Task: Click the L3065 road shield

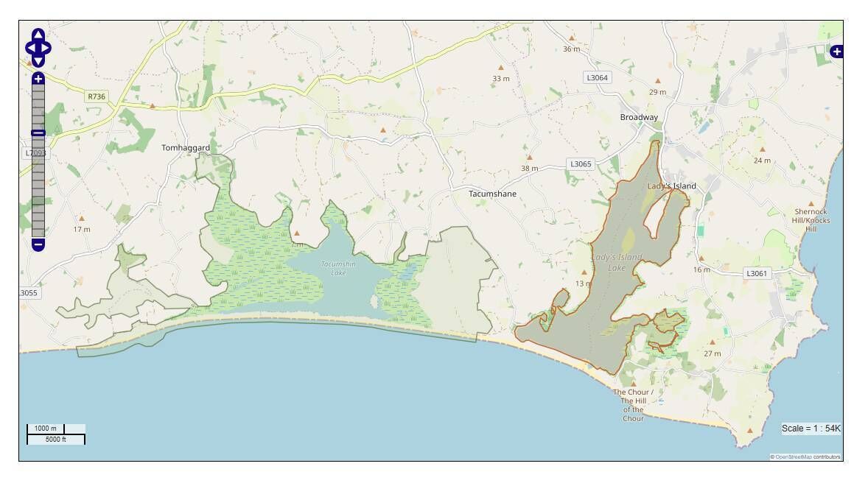Action: tap(581, 163)
